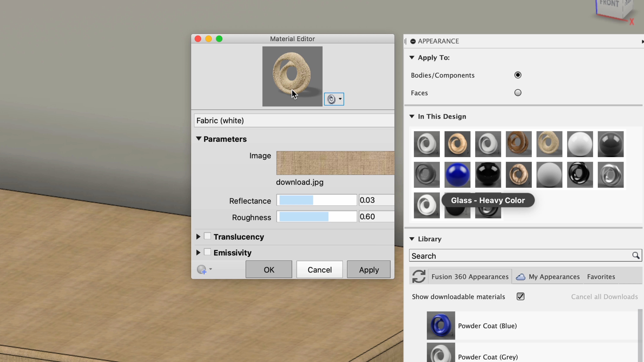Open the texture swatch dropdown beside the preview
The width and height of the screenshot is (644, 362).
(340, 99)
